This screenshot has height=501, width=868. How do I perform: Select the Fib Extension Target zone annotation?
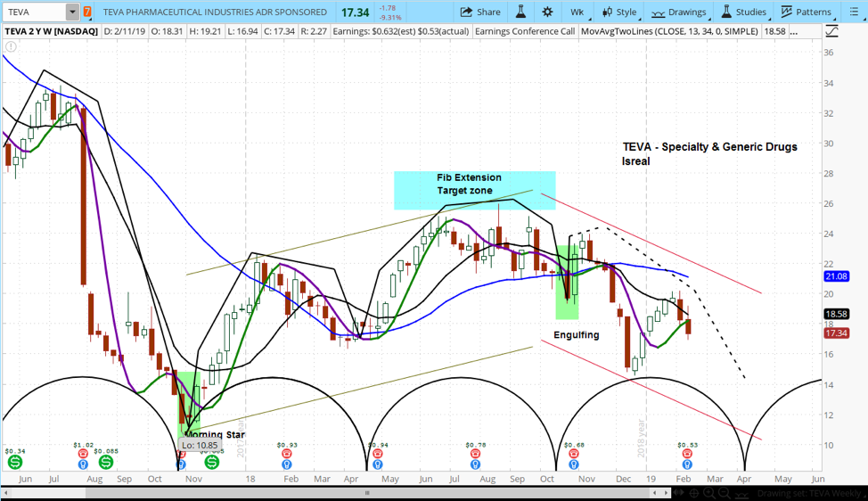coord(469,184)
